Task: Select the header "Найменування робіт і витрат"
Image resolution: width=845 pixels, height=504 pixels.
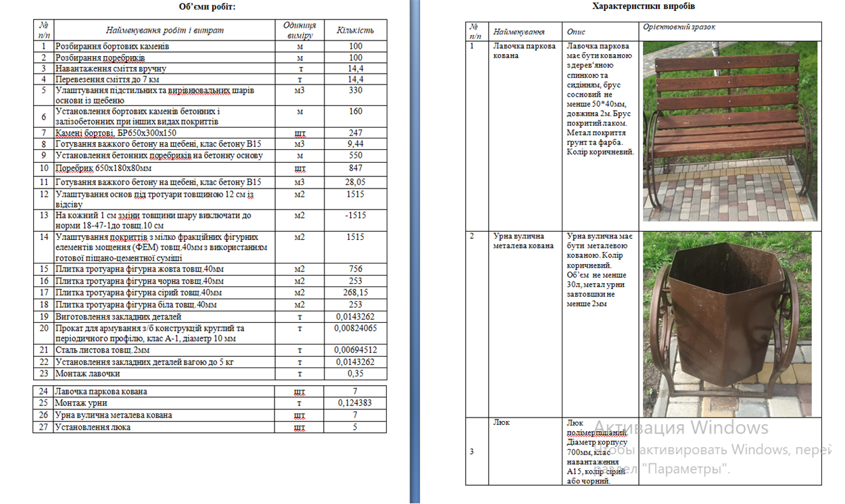Action: [164, 30]
